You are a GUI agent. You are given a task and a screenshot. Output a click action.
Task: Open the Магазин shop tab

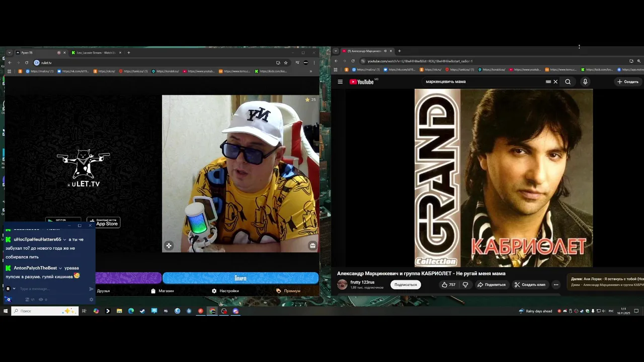(163, 291)
